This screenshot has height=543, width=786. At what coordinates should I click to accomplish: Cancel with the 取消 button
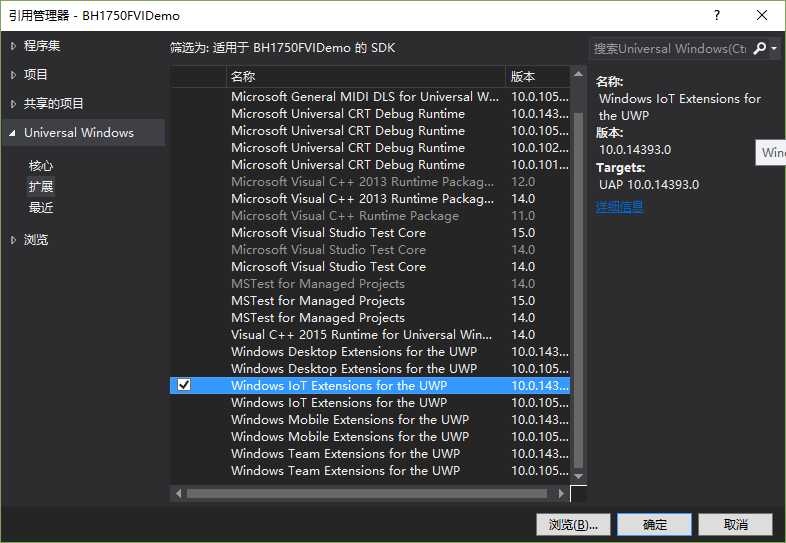coord(735,524)
